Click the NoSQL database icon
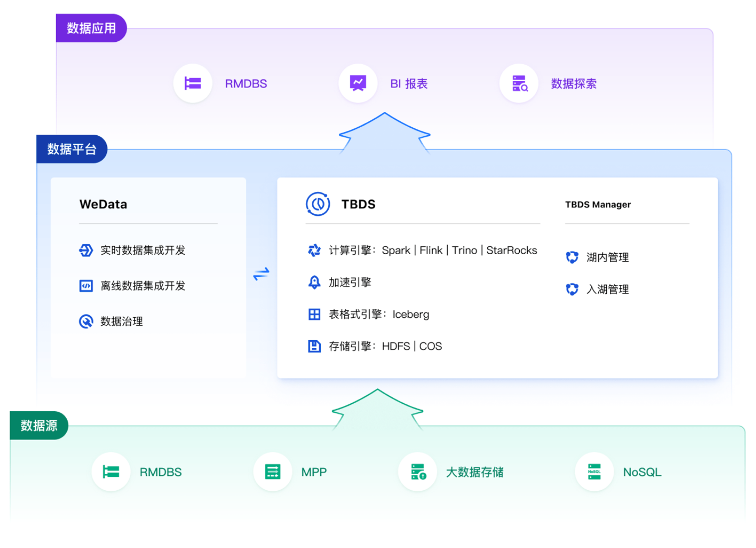The height and width of the screenshot is (548, 756). coord(594,471)
